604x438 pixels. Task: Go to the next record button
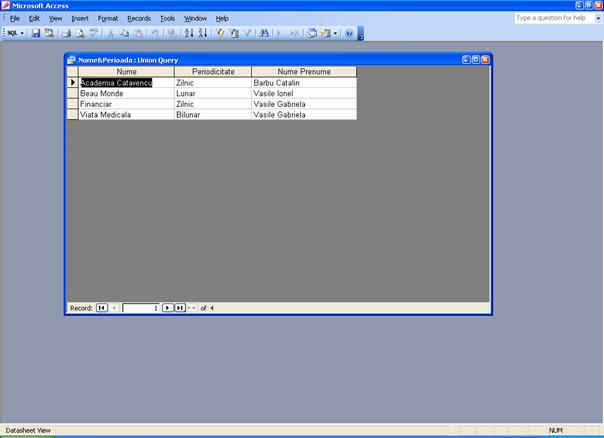(x=167, y=308)
